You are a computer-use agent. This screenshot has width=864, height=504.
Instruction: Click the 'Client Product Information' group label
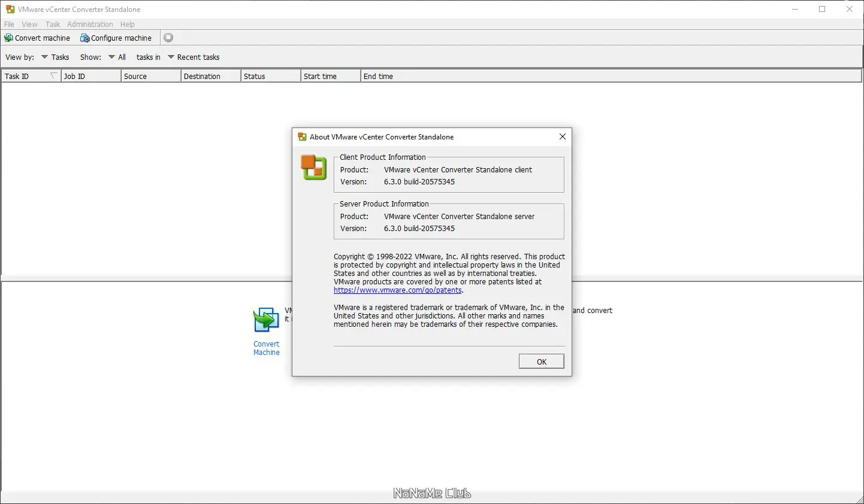382,157
